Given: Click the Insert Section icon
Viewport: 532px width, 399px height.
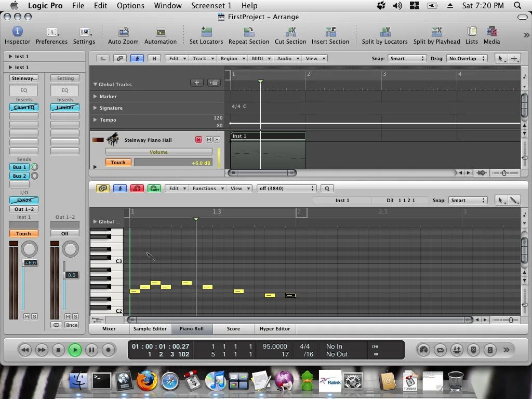Looking at the screenshot, I should tap(330, 32).
